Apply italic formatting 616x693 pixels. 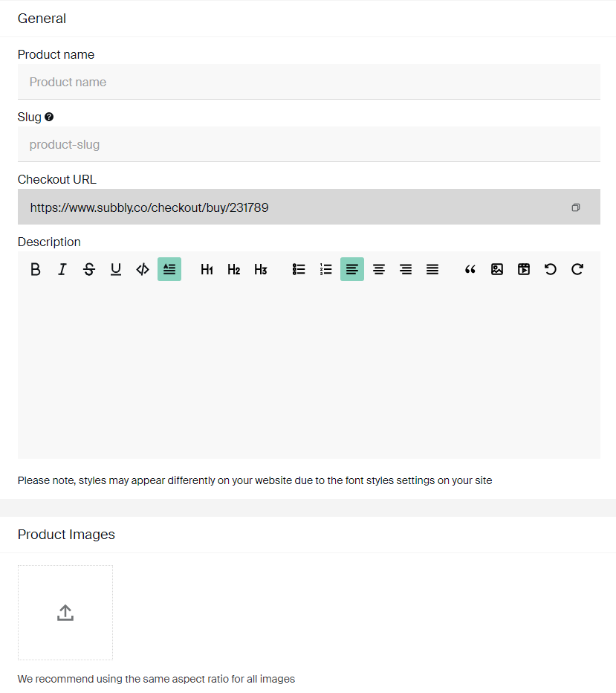[x=62, y=269]
